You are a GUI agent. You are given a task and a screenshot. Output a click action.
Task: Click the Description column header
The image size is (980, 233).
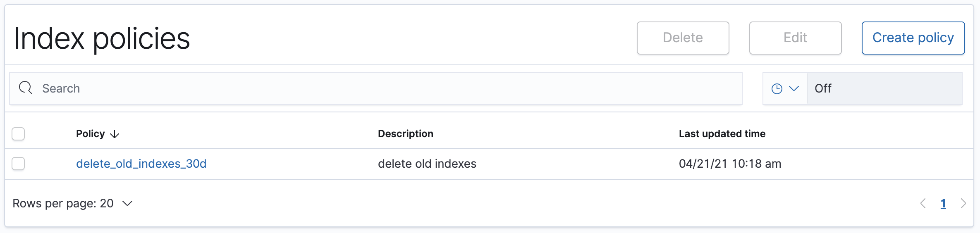tap(406, 134)
